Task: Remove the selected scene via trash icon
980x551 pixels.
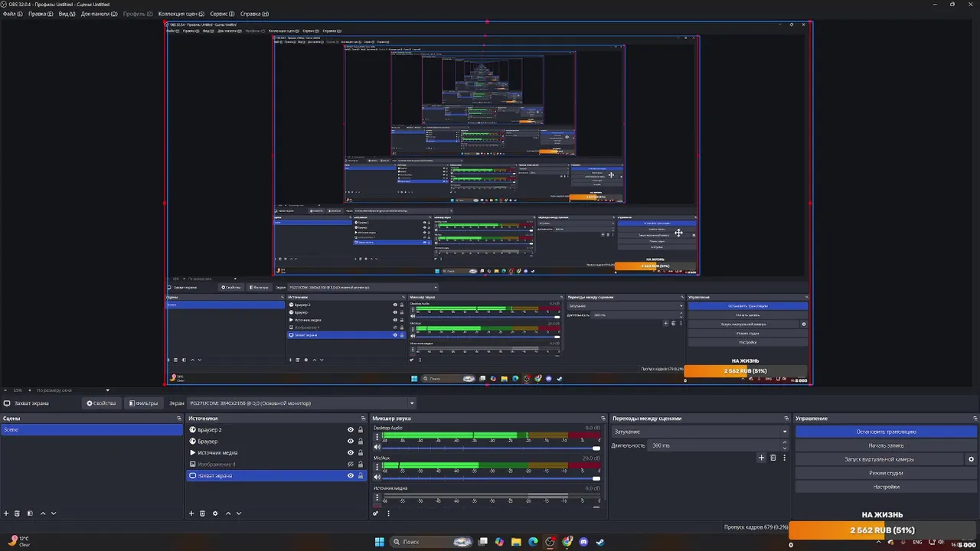Action: (17, 514)
